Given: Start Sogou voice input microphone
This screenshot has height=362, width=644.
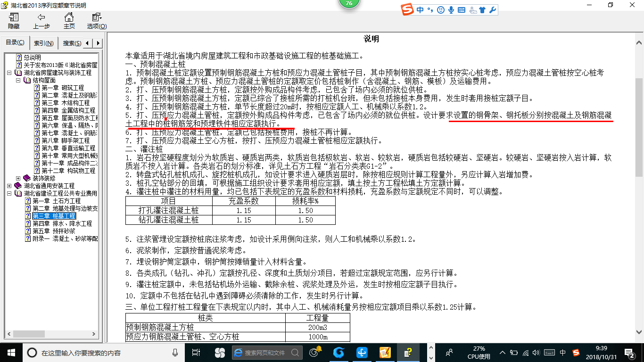Looking at the screenshot, I should (451, 10).
